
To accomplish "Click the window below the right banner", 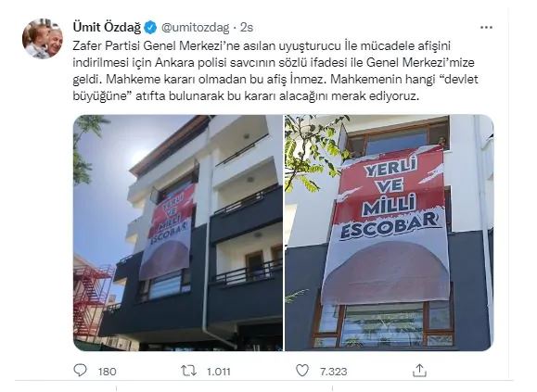I will click(x=384, y=323).
